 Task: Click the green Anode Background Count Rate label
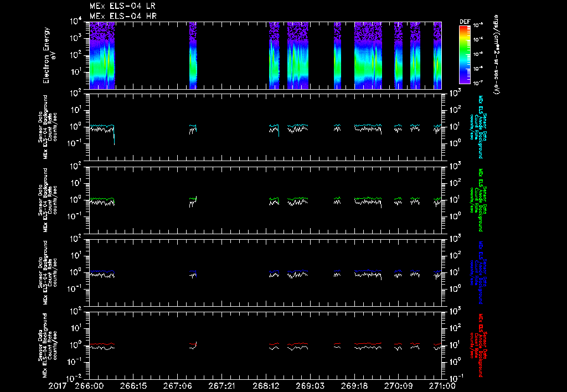tap(478, 200)
